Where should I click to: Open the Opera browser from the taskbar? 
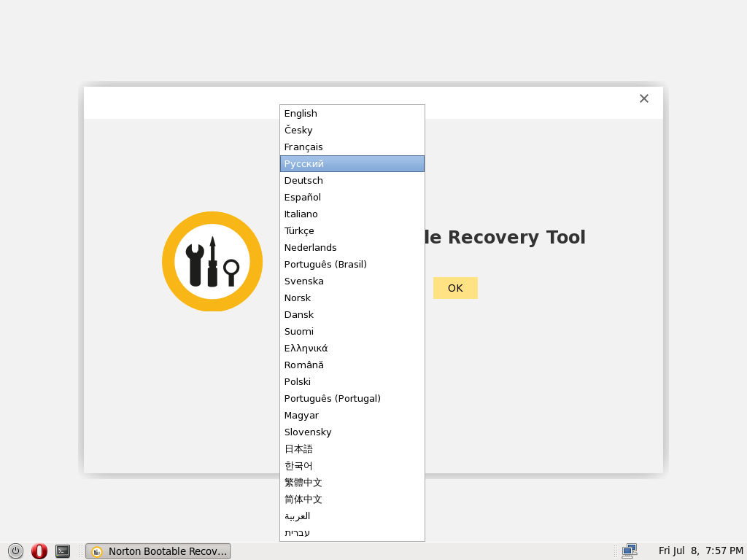tap(39, 551)
